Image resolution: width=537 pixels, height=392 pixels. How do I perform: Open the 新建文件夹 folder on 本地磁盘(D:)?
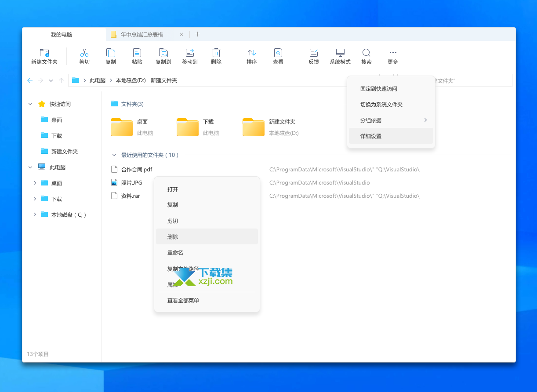(x=254, y=127)
